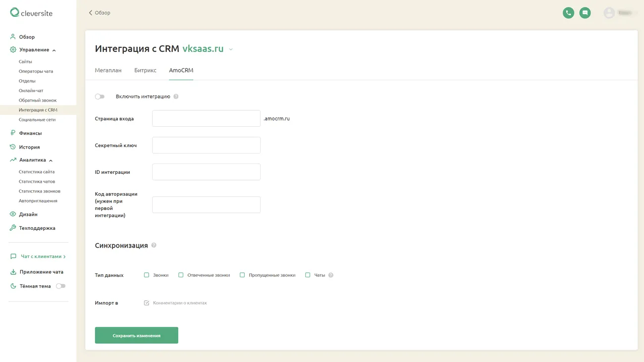The height and width of the screenshot is (362, 644).
Task: Click the Секретный ключ input field
Action: click(206, 145)
